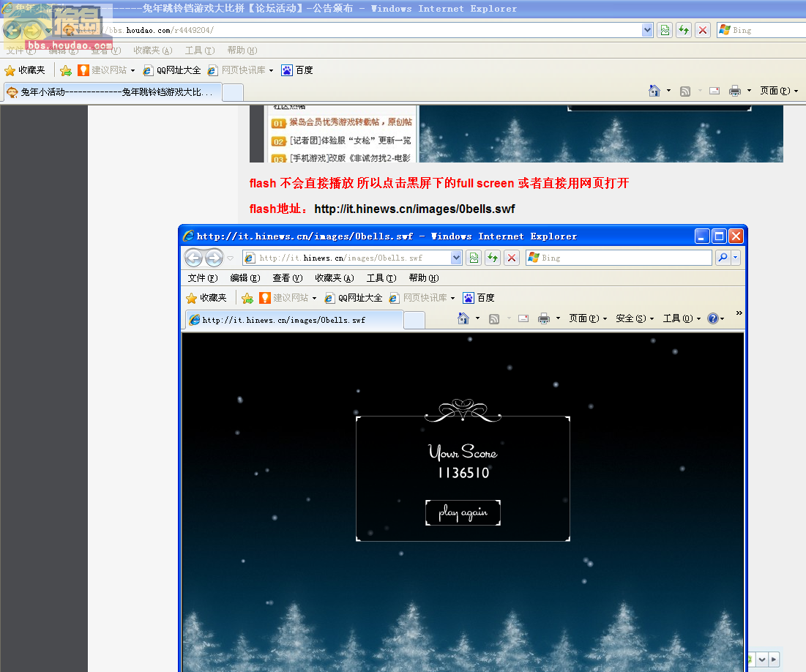Open 编辑(E) menu in 0bells.swf window
The height and width of the screenshot is (672, 806).
245,278
